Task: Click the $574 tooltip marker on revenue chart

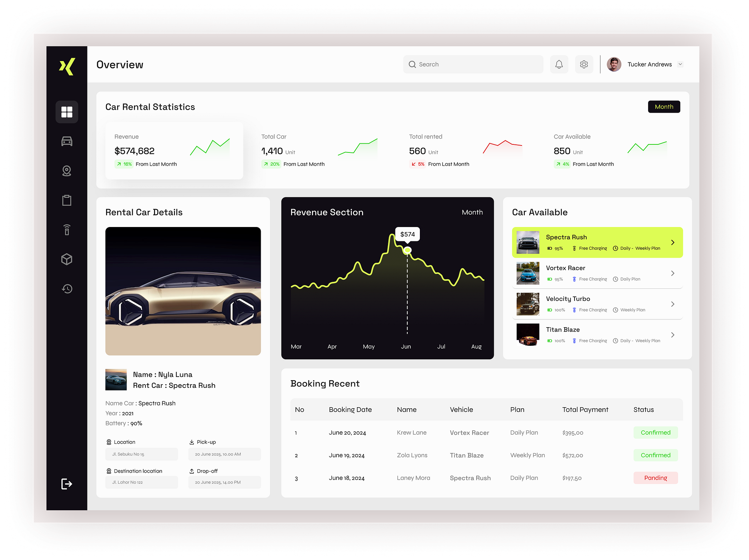Action: [x=407, y=234]
